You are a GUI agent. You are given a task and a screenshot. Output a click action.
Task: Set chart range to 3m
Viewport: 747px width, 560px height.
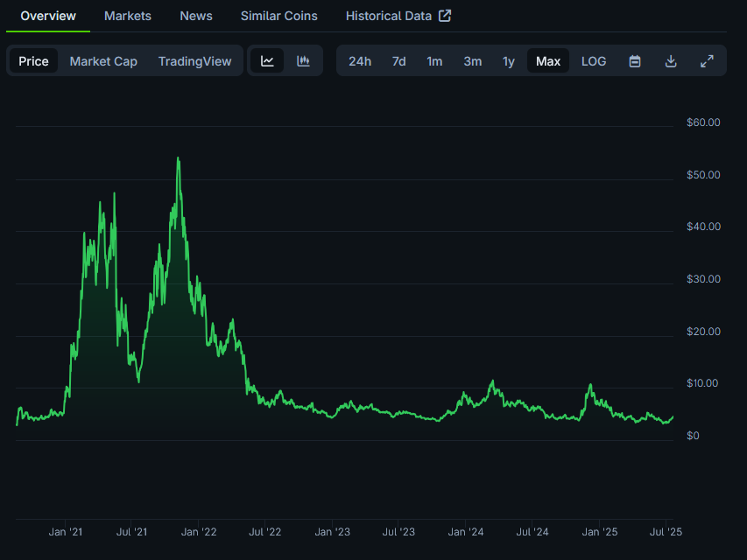pyautogui.click(x=473, y=61)
